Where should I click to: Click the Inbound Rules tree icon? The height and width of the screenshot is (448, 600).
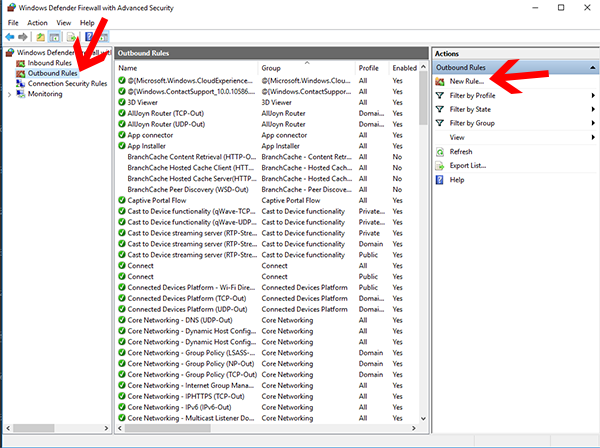pos(21,63)
